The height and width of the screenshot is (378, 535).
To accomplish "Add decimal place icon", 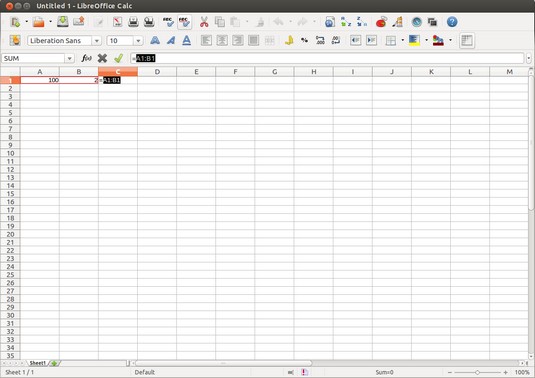I will 320,41.
